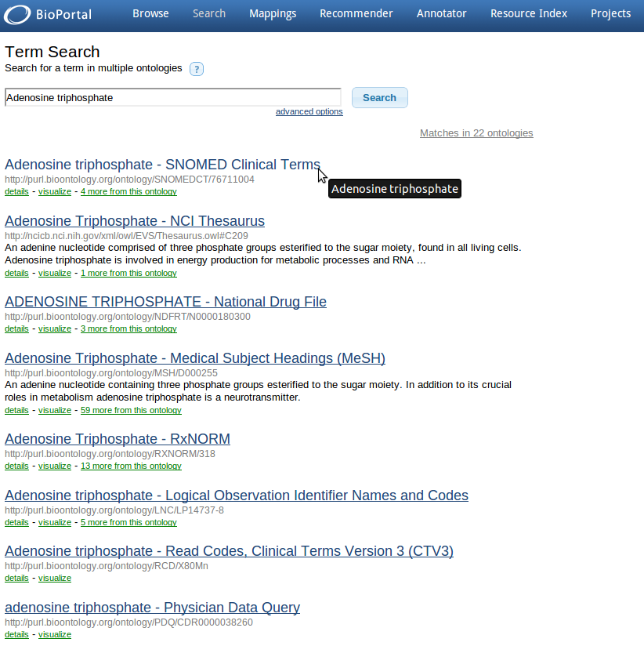Open the Logical Observation Identifier Names result
The height and width of the screenshot is (646, 644).
pos(237,495)
